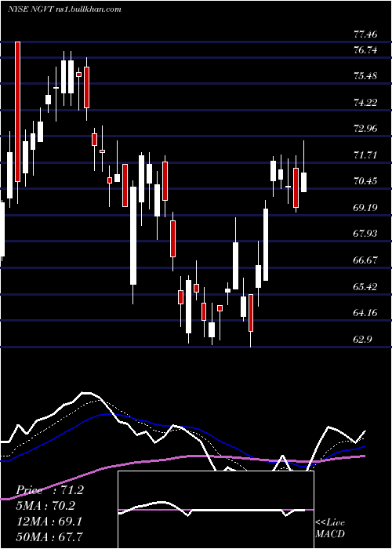
Task: Click the 72.96 price level label
Action: click(365, 129)
